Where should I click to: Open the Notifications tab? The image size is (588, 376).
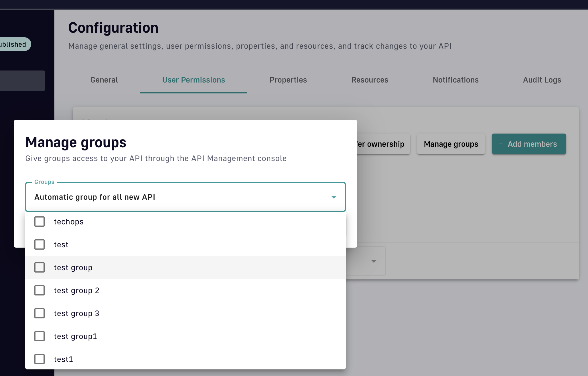(x=455, y=80)
